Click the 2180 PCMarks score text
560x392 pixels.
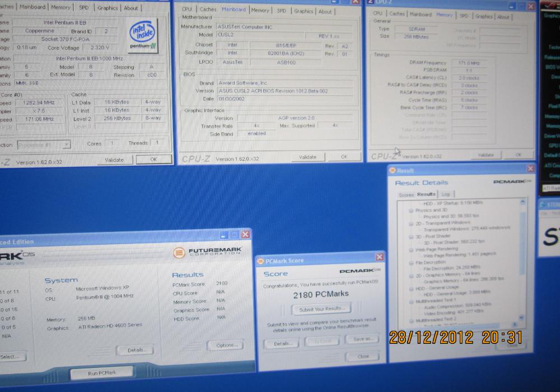pyautogui.click(x=321, y=295)
